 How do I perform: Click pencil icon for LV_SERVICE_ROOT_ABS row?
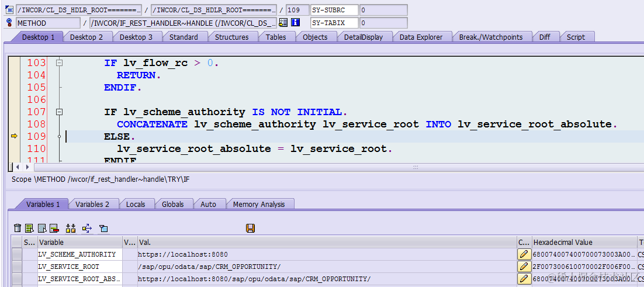[x=523, y=279]
